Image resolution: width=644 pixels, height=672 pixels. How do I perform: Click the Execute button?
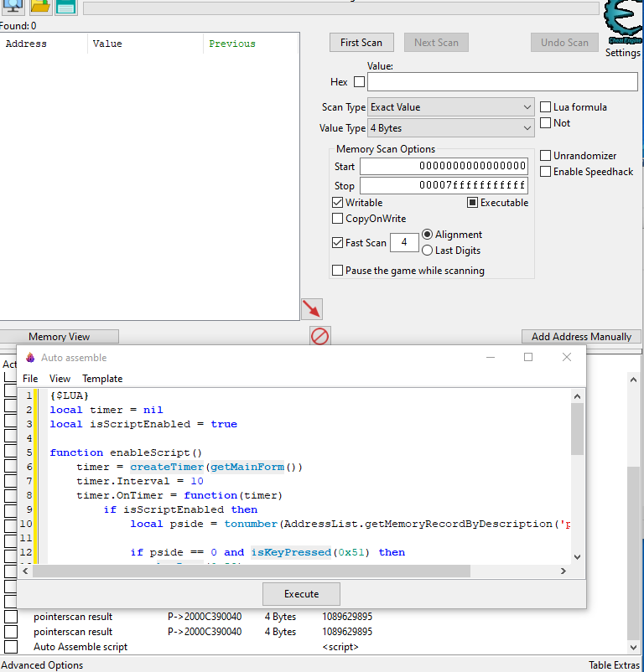tap(301, 594)
